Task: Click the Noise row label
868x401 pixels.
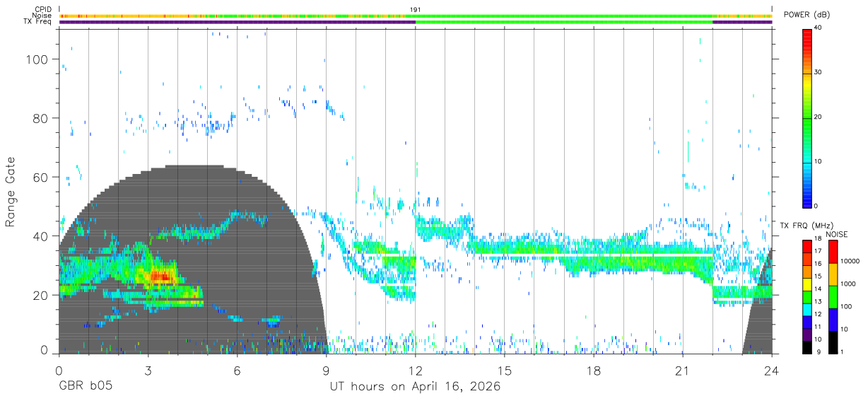Action: 42,16
